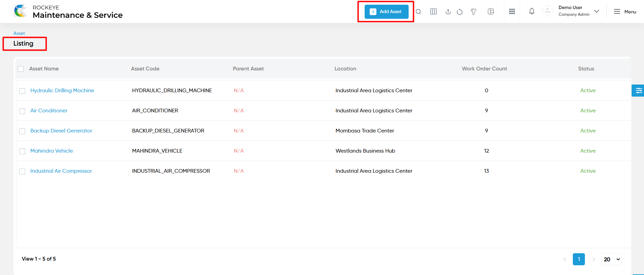The width and height of the screenshot is (644, 275).
Task: Click the Demo User avatar
Action: [x=548, y=11]
